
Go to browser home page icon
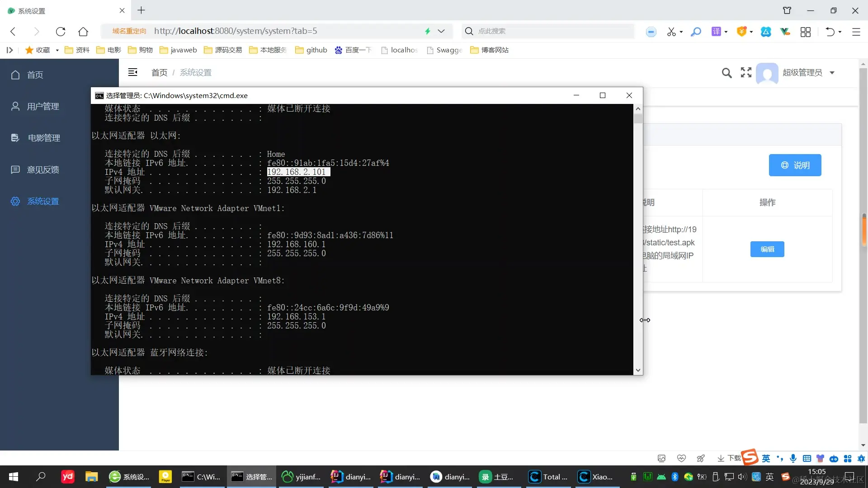point(83,31)
